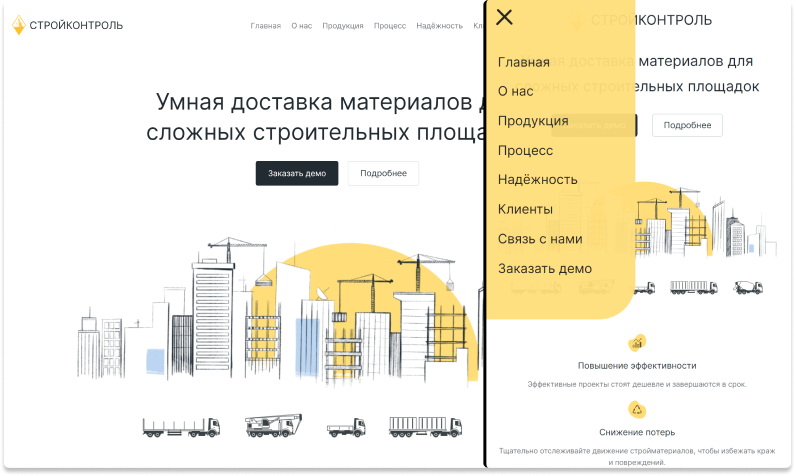
Task: Click the dark Заказать демо button on desktop view
Action: click(x=297, y=174)
